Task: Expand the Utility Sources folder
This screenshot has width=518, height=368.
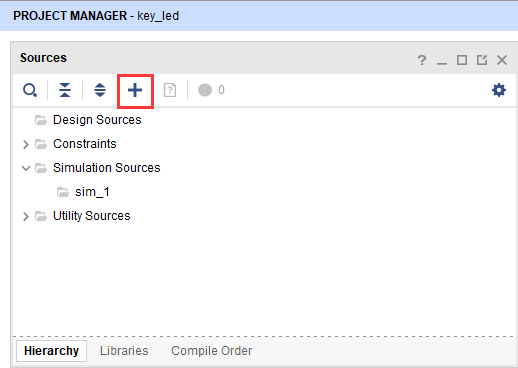Action: (26, 216)
